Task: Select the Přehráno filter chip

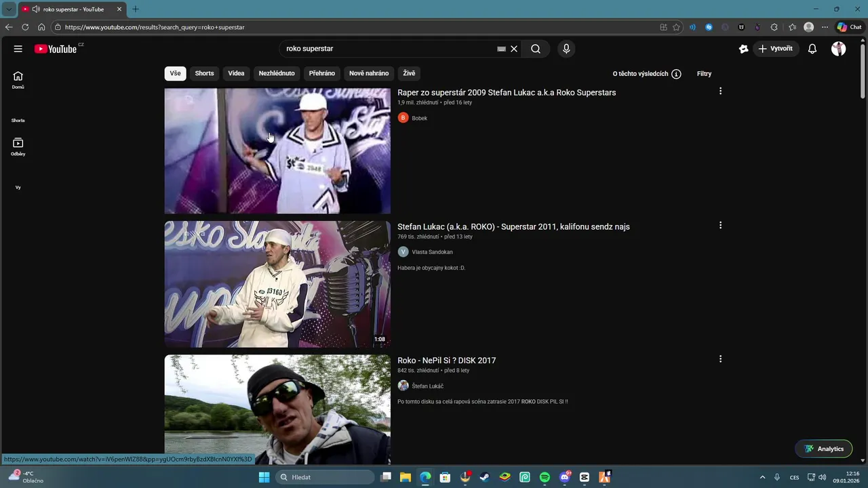Action: [x=322, y=73]
